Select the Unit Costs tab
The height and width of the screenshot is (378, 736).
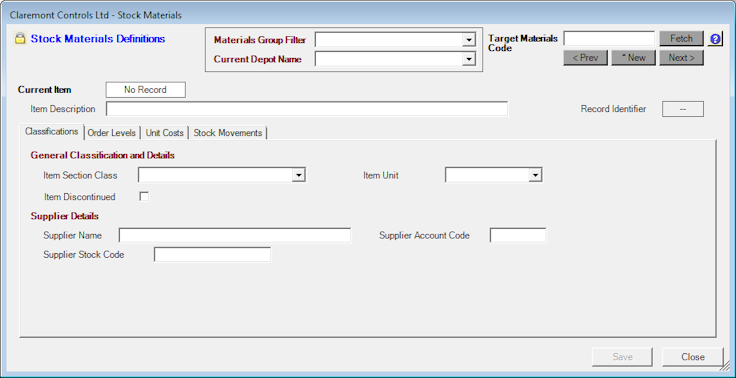click(165, 133)
